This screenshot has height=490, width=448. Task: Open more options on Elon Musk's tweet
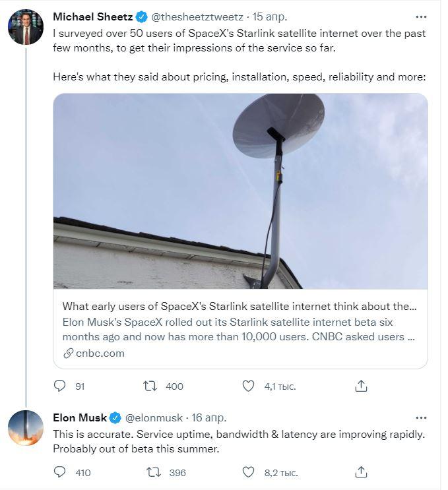[x=421, y=418]
